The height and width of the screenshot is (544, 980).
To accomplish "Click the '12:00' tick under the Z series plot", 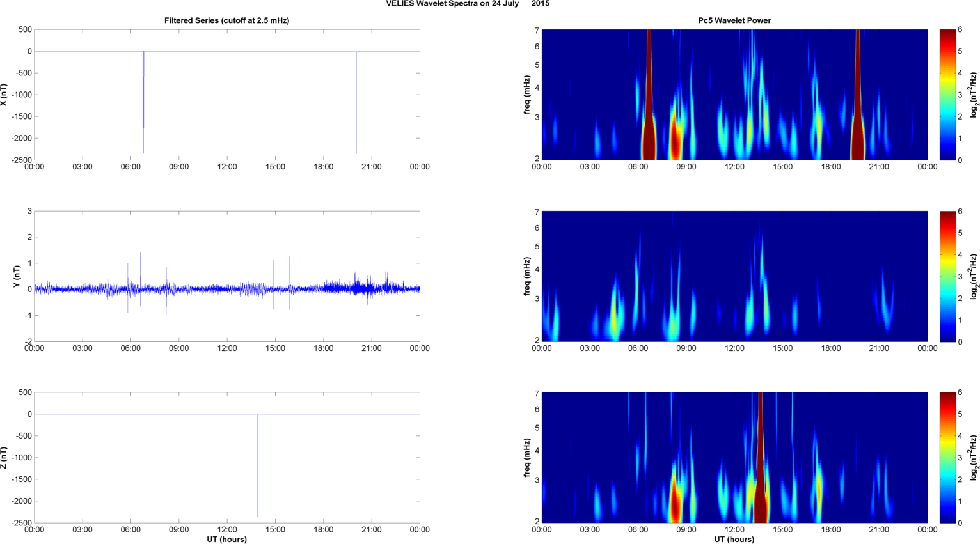I will 227,529.
